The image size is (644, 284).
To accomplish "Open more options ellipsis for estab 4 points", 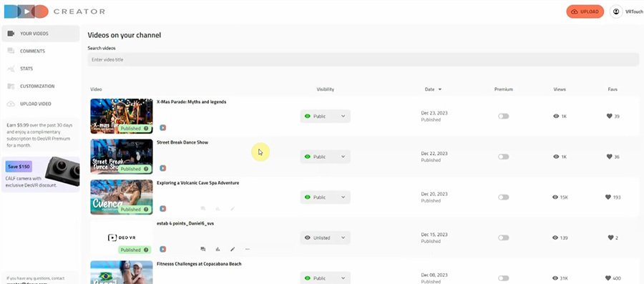I will tap(248, 249).
